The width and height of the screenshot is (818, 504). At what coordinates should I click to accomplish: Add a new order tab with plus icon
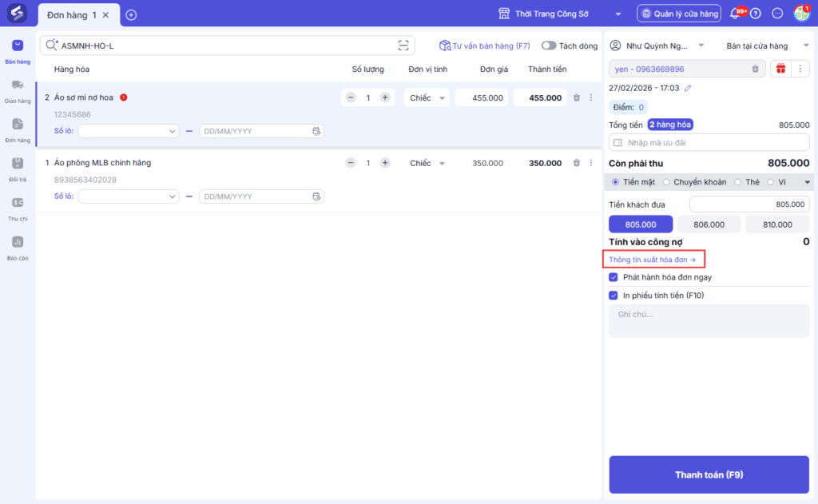click(132, 15)
